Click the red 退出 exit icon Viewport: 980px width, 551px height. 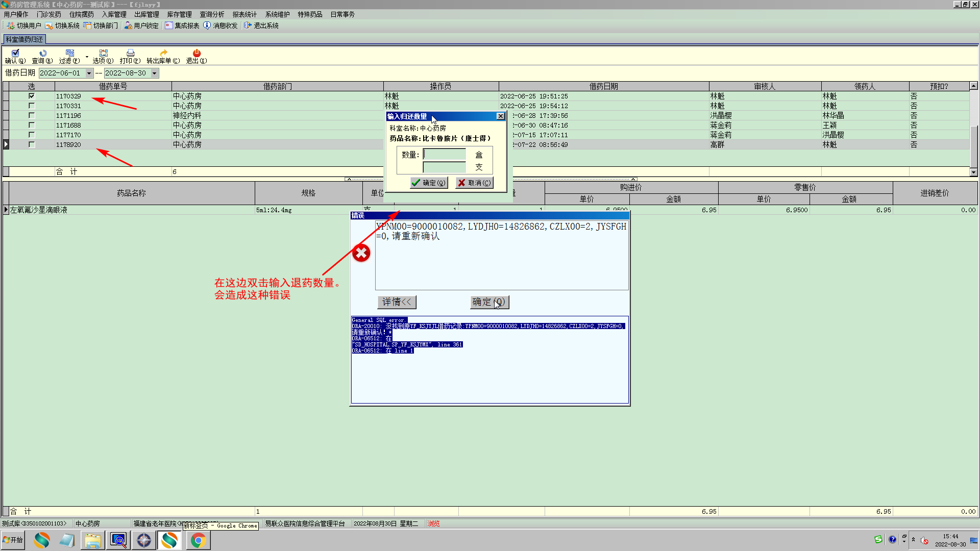coord(197,54)
